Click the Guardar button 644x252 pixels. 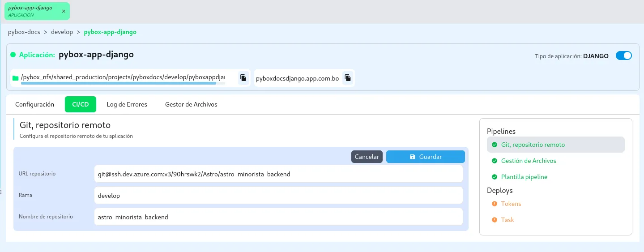426,157
